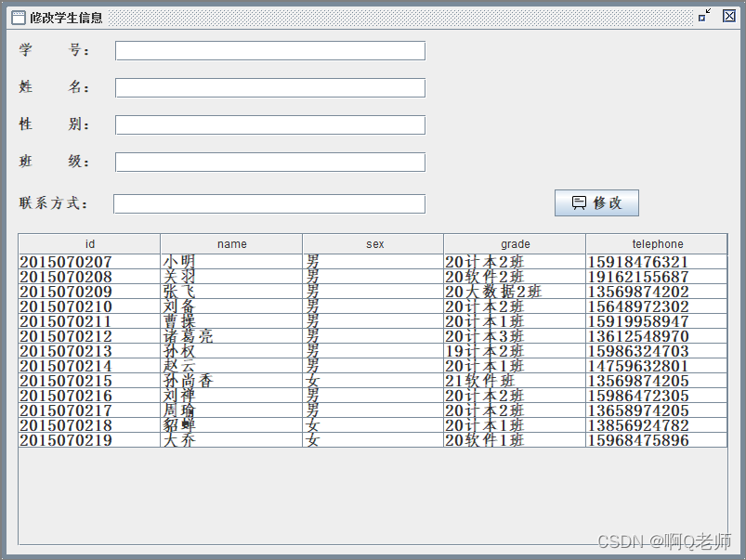Screen dimensions: 746x560
Task: Click the id column header
Action: point(89,244)
